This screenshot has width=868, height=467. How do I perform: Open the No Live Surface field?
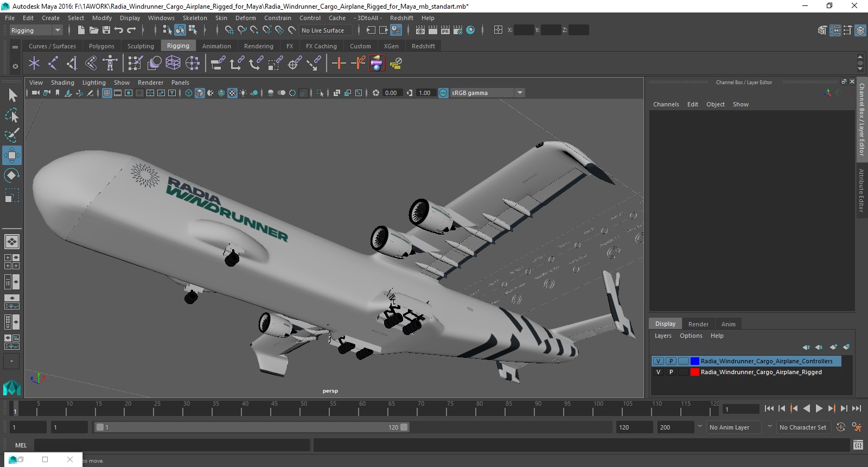pos(325,30)
